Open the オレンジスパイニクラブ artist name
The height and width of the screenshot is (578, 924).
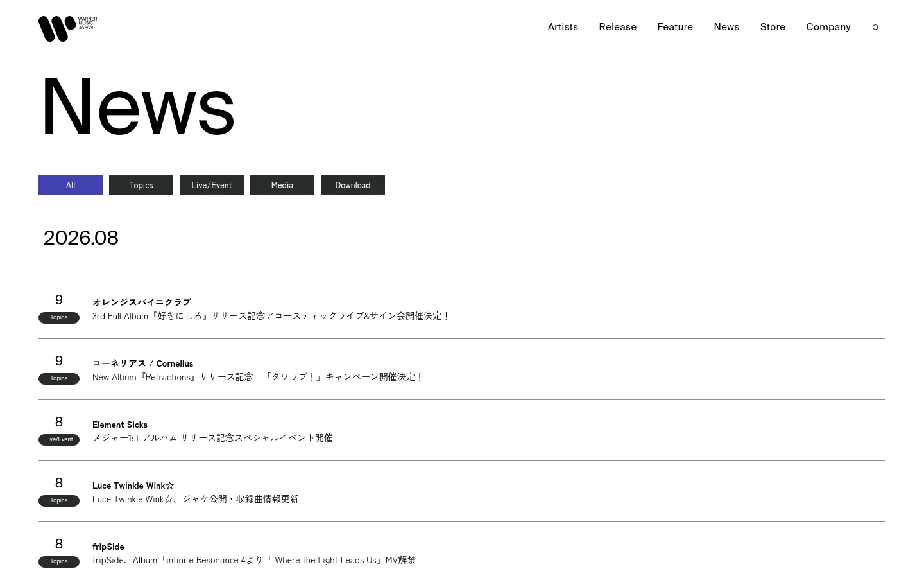142,302
